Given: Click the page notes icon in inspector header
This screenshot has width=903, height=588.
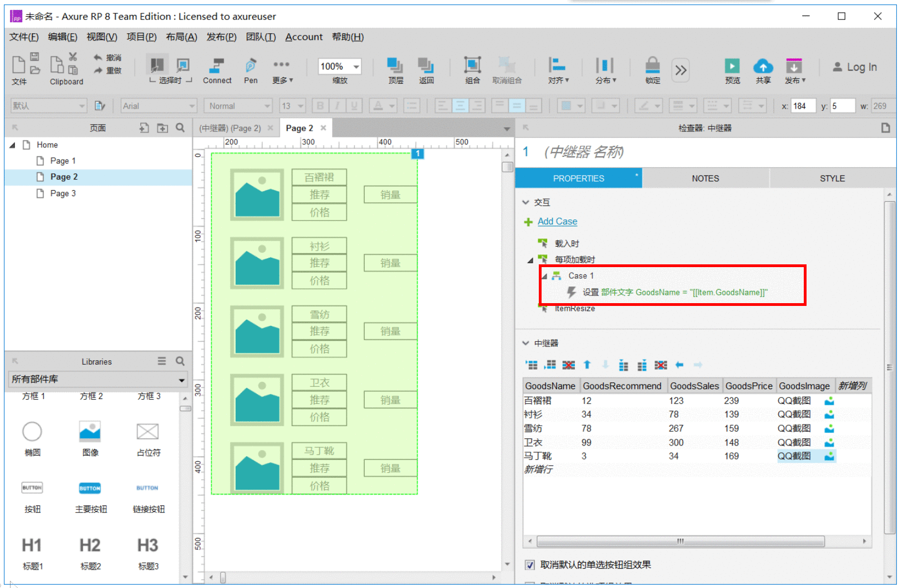Looking at the screenshot, I should (886, 128).
